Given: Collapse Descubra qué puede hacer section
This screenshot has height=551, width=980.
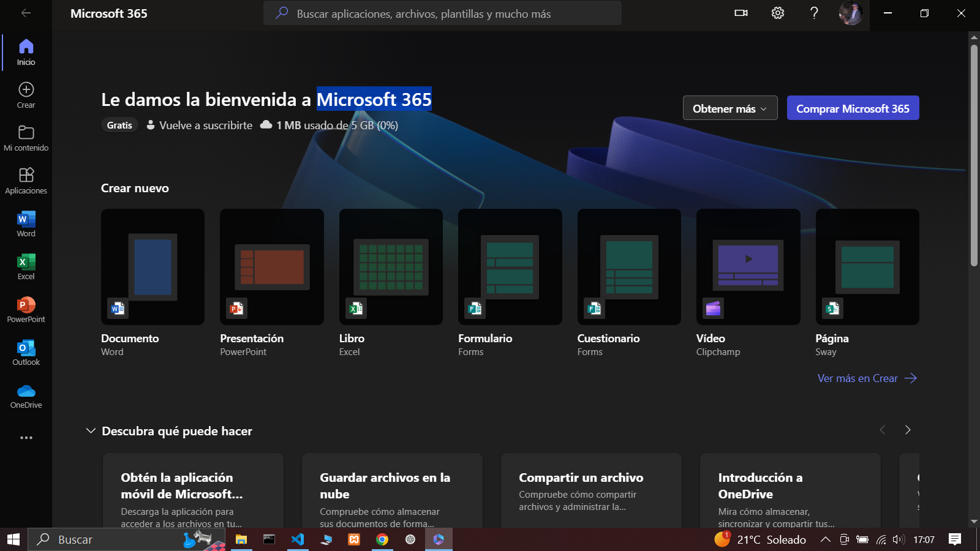Looking at the screenshot, I should point(91,431).
